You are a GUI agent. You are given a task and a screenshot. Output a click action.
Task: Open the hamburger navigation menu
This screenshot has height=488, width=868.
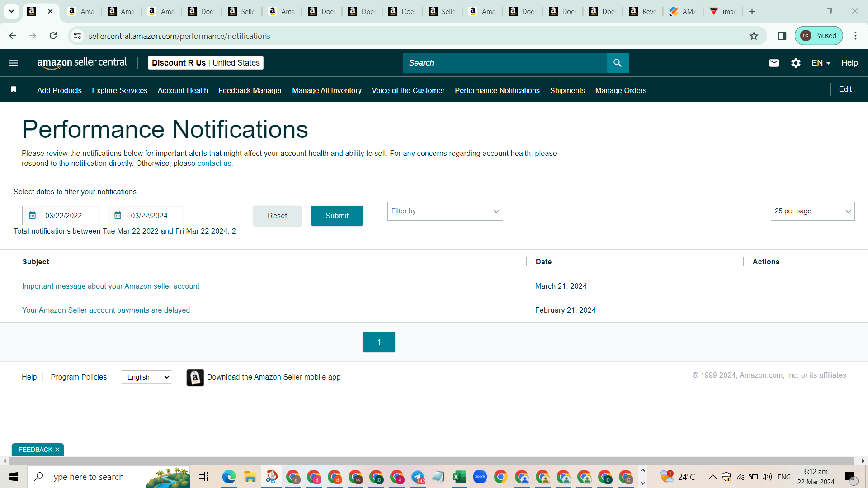point(14,63)
